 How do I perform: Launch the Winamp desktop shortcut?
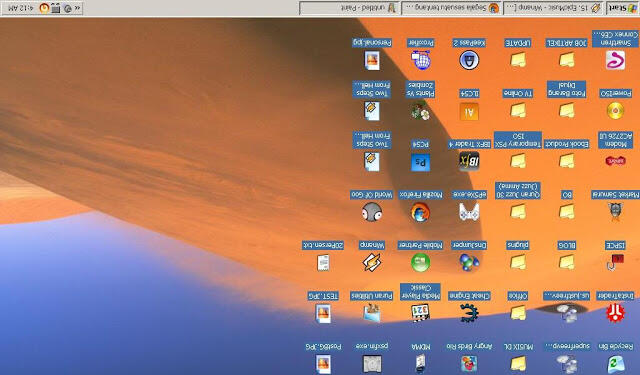[372, 262]
